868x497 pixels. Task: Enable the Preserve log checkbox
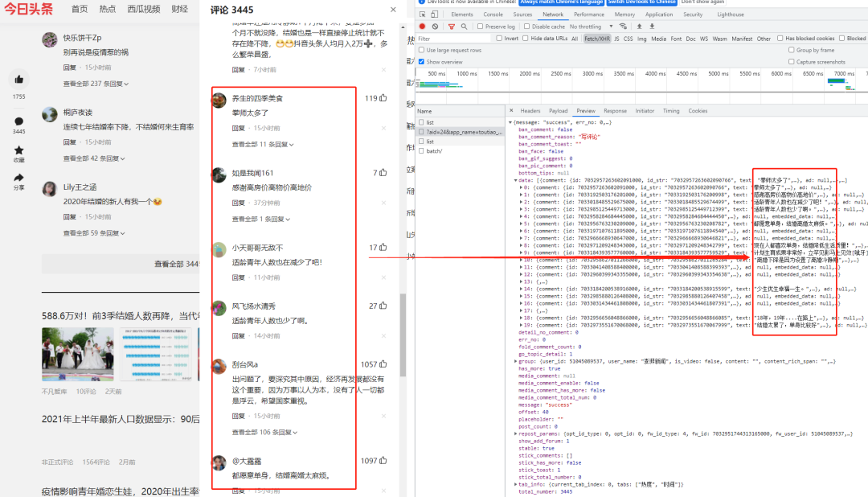click(x=481, y=27)
